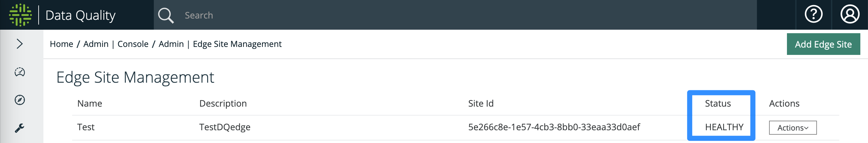868x143 pixels.
Task: Click the Add Edge Site button
Action: [823, 44]
